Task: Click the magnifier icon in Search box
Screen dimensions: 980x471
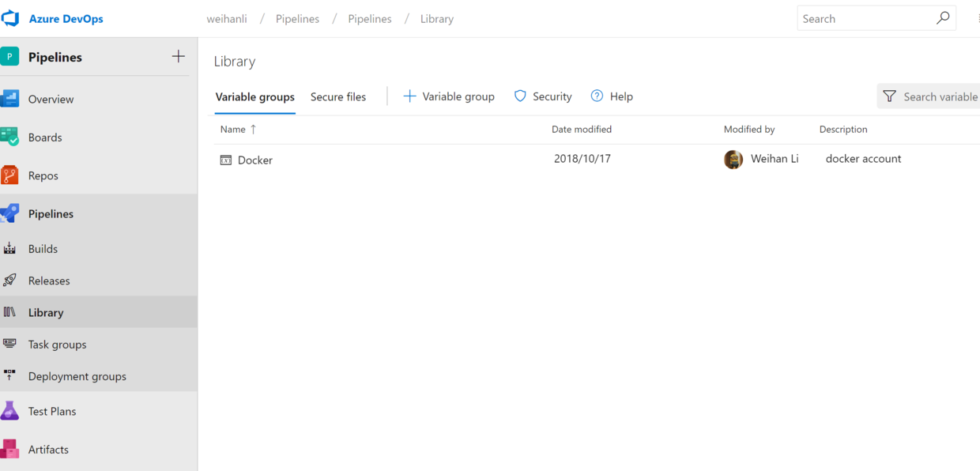Action: [943, 18]
